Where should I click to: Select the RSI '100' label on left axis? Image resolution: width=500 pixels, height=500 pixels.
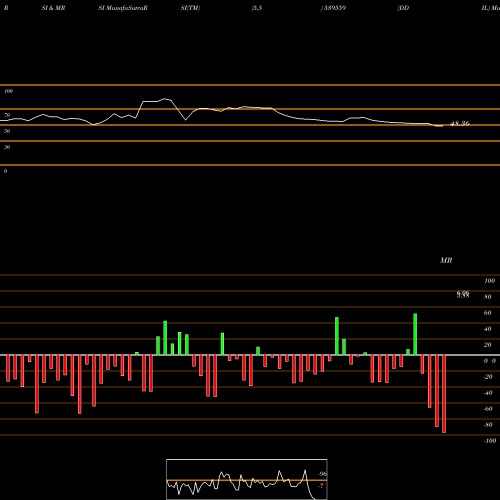[x=8, y=91]
